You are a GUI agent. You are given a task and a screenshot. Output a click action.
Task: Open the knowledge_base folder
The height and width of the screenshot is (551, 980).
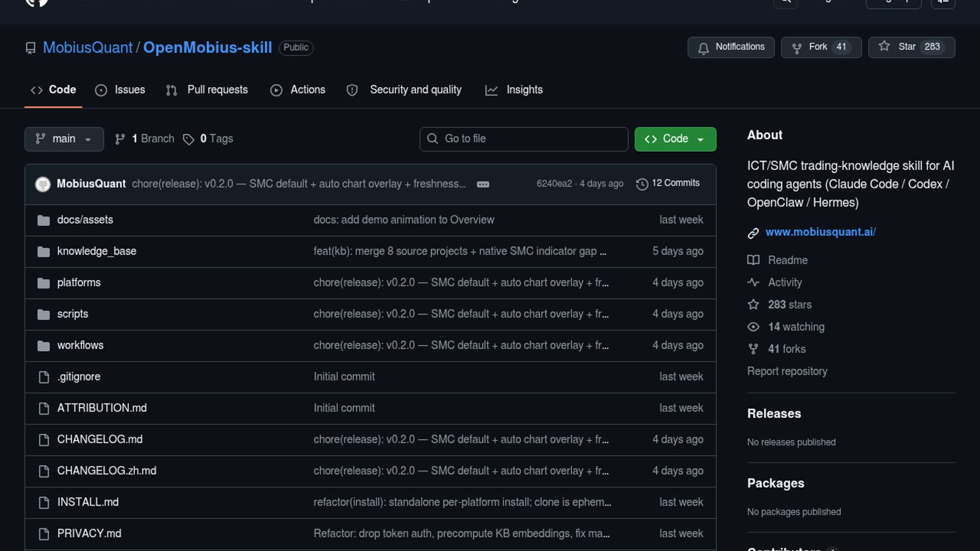(x=96, y=252)
